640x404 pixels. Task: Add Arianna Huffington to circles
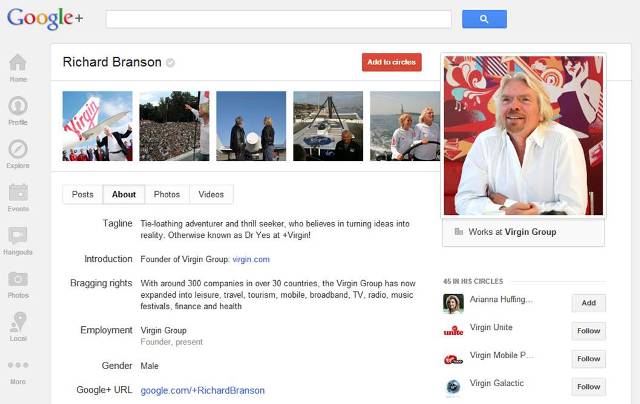point(589,303)
